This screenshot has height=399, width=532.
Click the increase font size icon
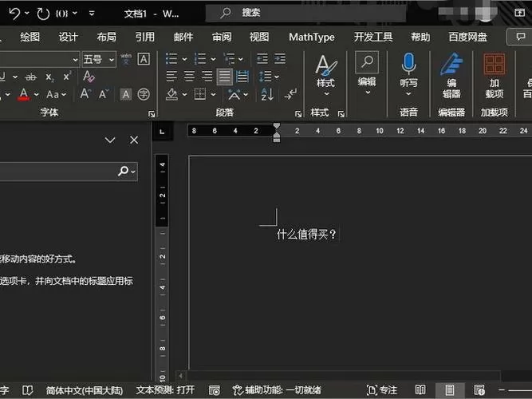[85, 93]
